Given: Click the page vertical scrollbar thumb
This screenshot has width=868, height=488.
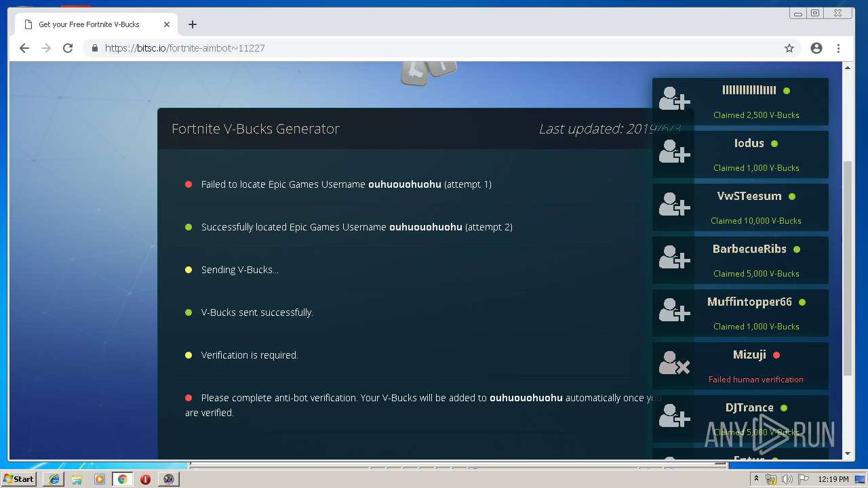Looking at the screenshot, I should [848, 268].
